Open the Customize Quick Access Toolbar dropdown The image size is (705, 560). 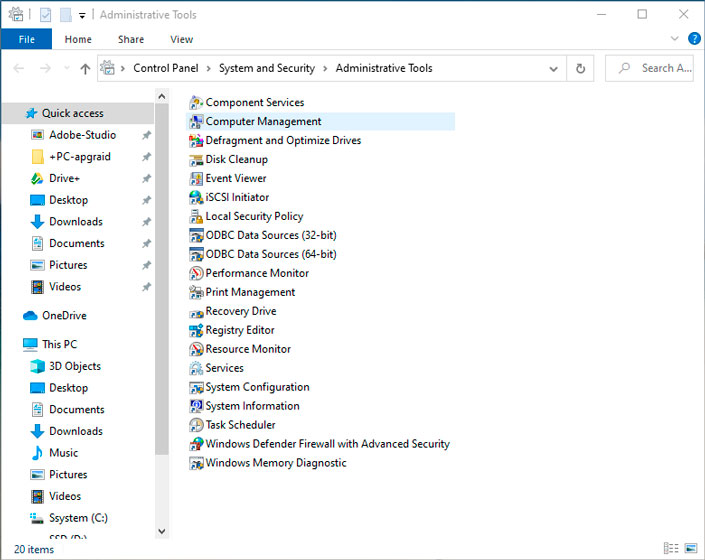tap(82, 15)
